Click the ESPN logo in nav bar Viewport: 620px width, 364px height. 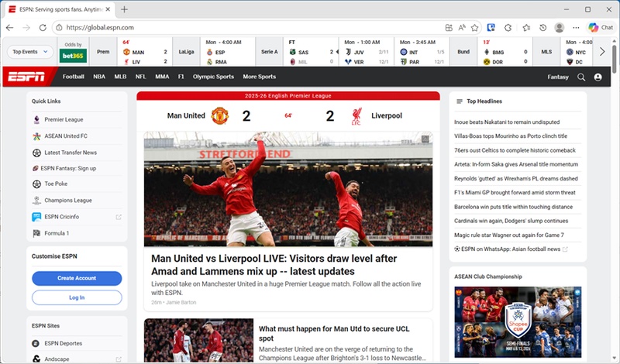[x=27, y=77]
